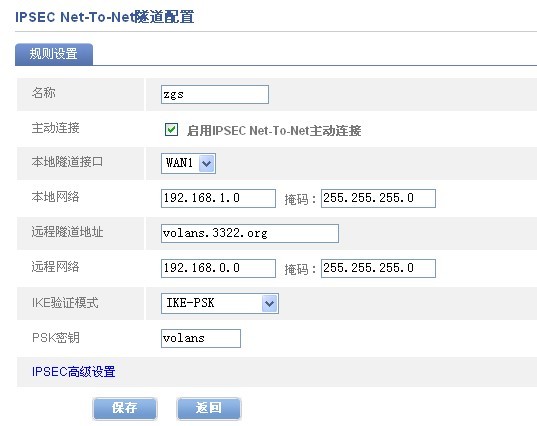Click the 保存 button
The width and height of the screenshot is (537, 426).
125,408
